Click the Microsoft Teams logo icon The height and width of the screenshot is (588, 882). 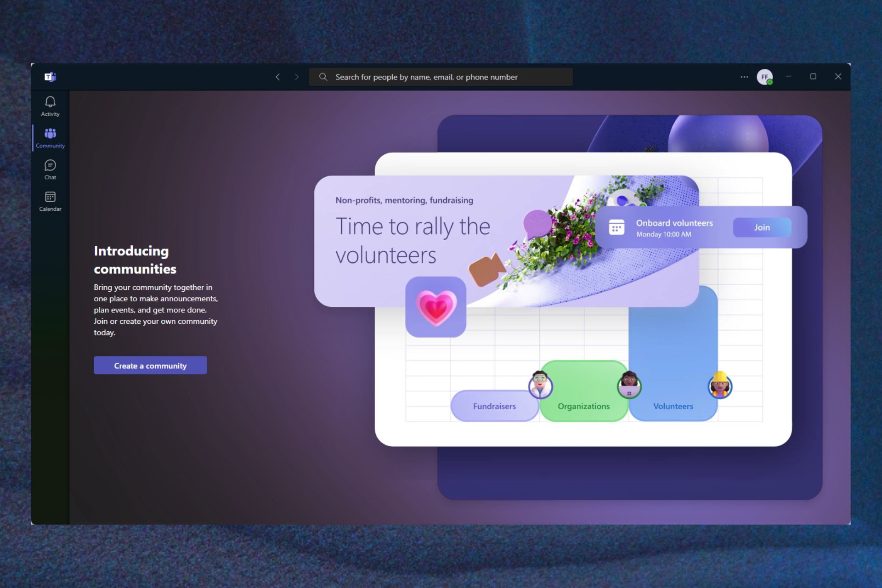51,77
